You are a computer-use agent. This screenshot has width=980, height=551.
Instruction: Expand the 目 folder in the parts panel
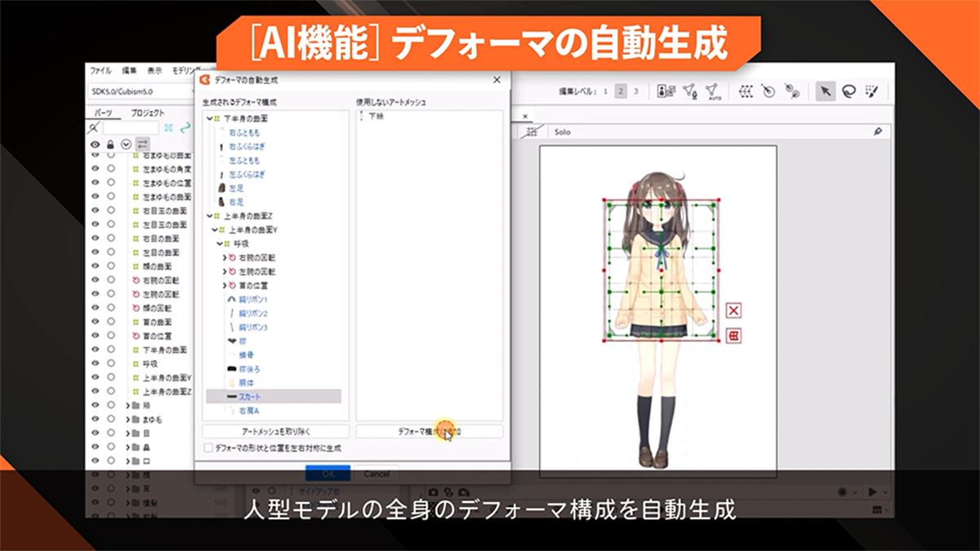pos(127,433)
